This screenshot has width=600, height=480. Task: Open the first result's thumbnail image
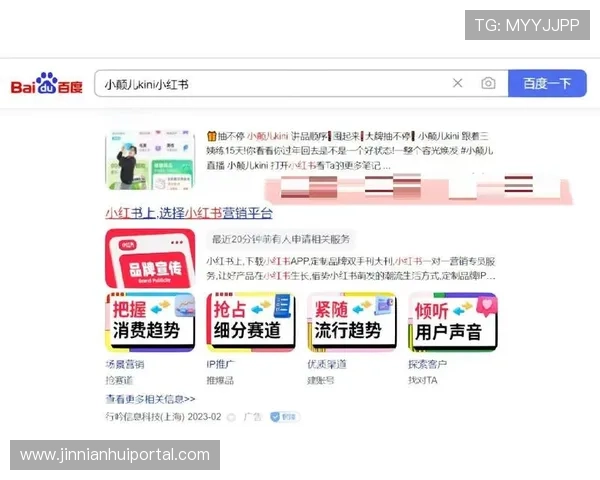click(x=150, y=160)
